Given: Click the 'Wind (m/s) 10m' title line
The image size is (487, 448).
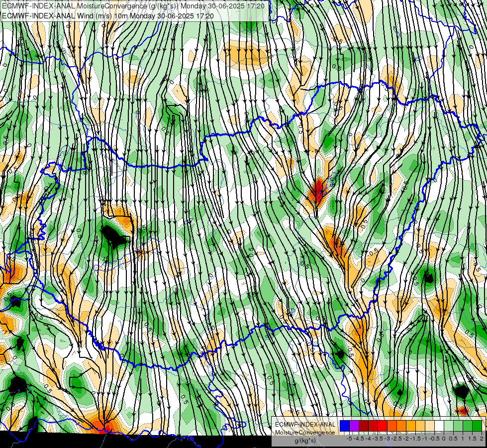Looking at the screenshot, I should pyautogui.click(x=108, y=15).
